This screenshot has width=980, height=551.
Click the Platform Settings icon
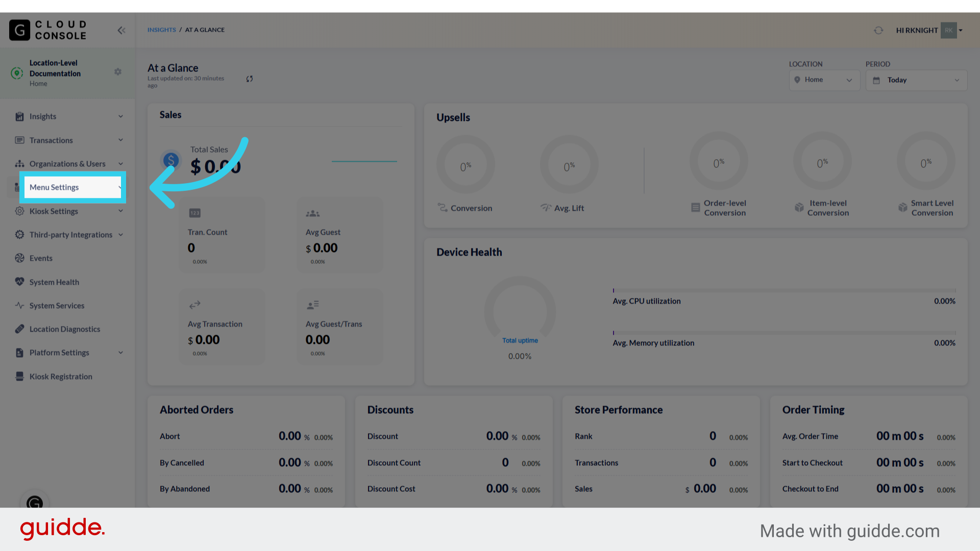[x=19, y=353]
